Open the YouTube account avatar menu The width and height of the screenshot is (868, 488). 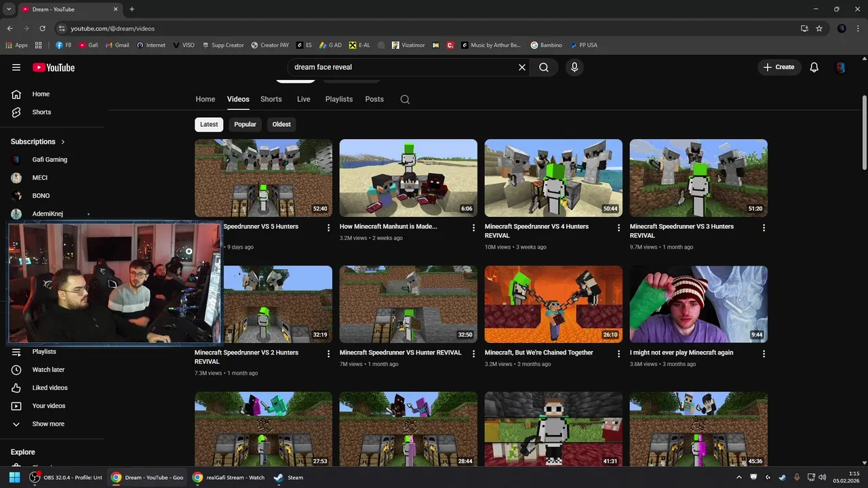841,67
